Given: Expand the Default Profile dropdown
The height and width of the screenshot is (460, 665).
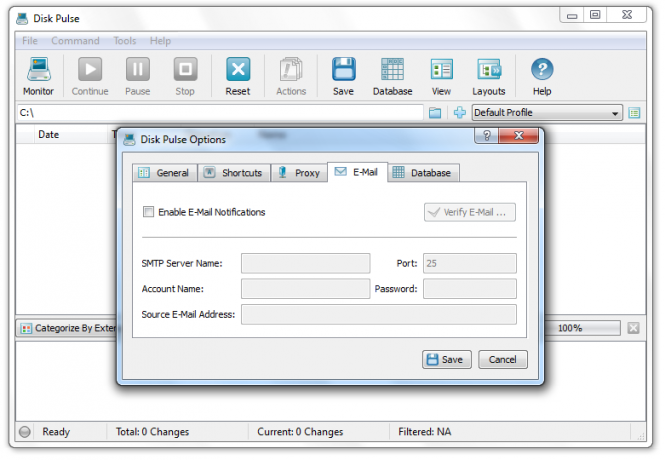Looking at the screenshot, I should 547,113.
